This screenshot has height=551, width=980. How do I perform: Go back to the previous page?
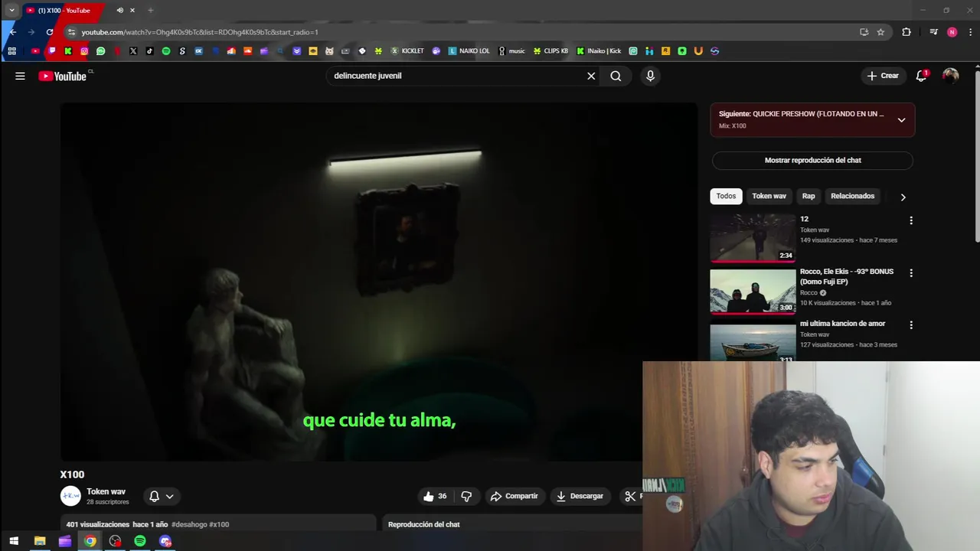click(12, 32)
